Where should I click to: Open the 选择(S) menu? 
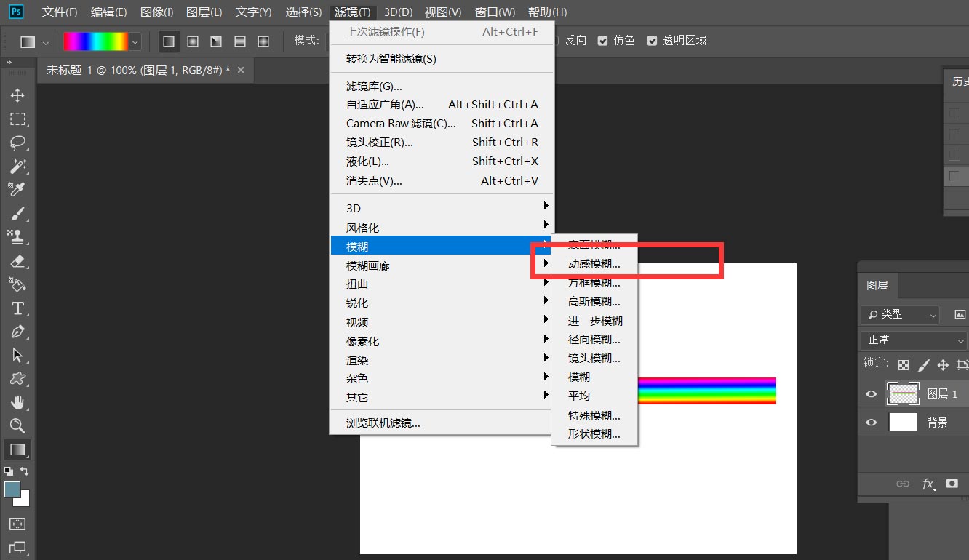point(303,12)
